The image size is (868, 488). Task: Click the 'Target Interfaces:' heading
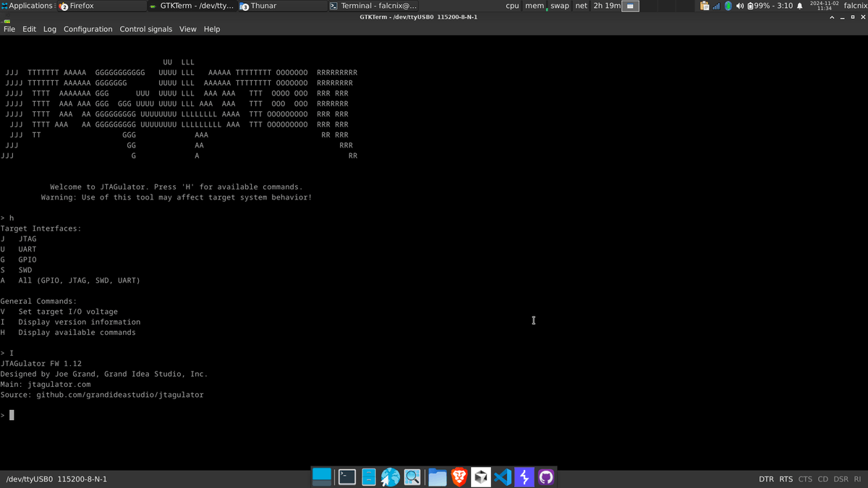click(x=41, y=228)
